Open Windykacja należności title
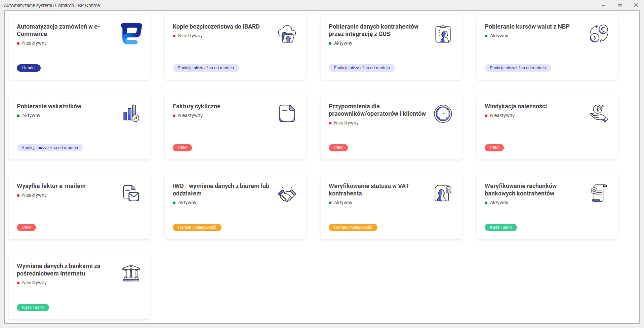The image size is (644, 328). (516, 106)
